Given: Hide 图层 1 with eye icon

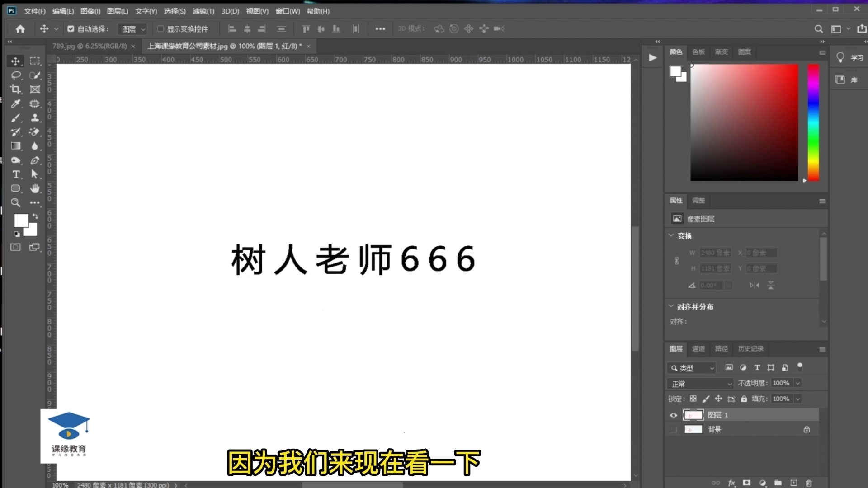Looking at the screenshot, I should point(673,415).
